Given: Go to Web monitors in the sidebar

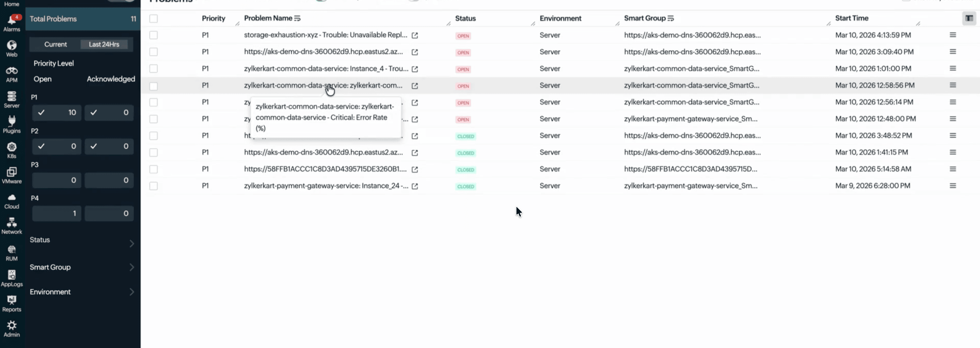Looking at the screenshot, I should (12, 49).
